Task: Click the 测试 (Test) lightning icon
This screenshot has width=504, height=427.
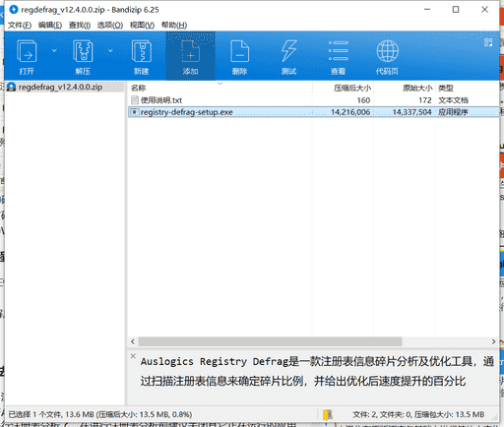Action: [x=289, y=56]
